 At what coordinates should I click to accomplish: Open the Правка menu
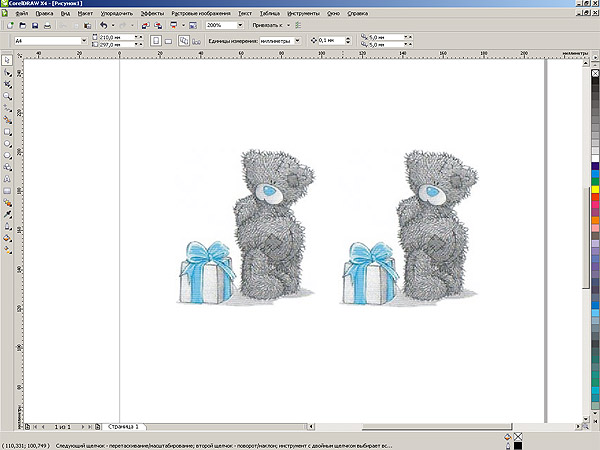click(x=44, y=13)
